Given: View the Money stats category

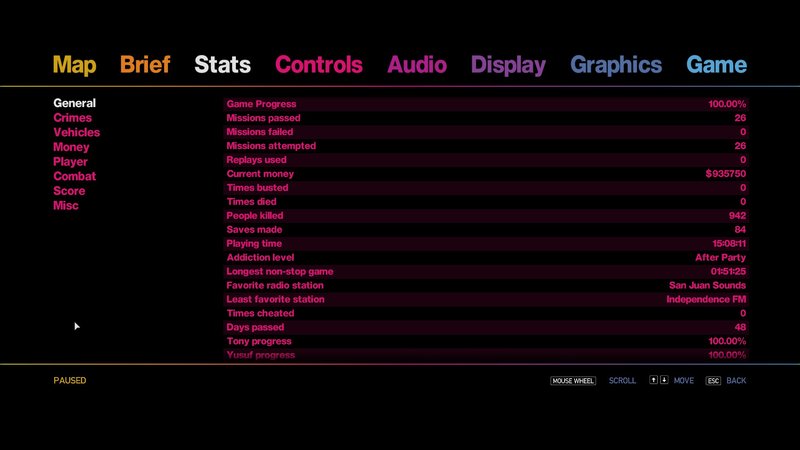Looking at the screenshot, I should 71,147.
